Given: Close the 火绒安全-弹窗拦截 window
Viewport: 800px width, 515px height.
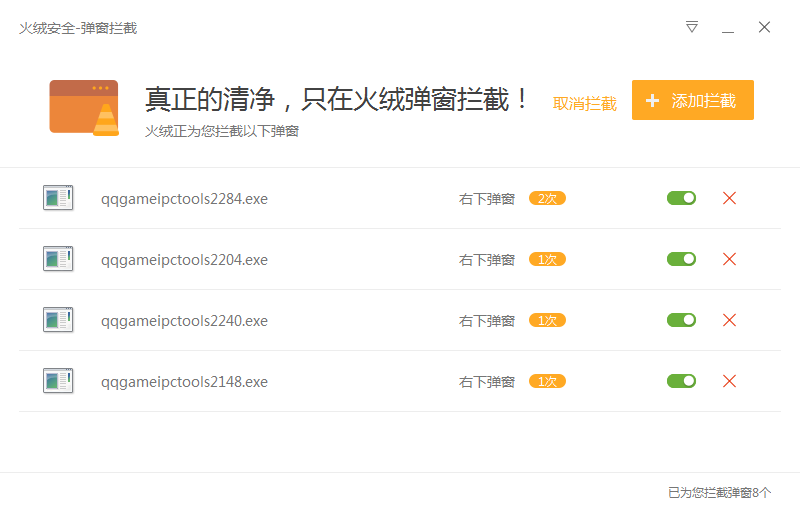Looking at the screenshot, I should pyautogui.click(x=764, y=27).
